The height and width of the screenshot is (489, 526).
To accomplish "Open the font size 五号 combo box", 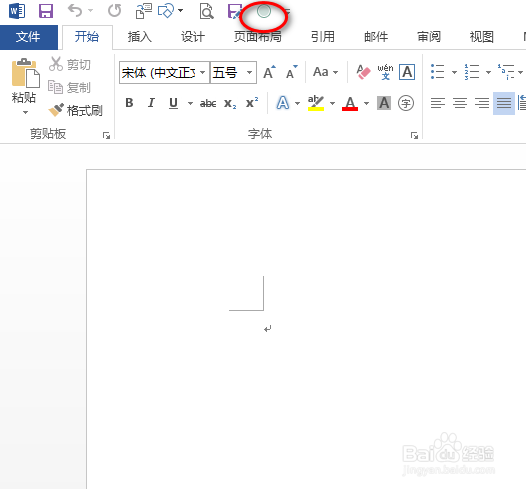I will pos(233,72).
